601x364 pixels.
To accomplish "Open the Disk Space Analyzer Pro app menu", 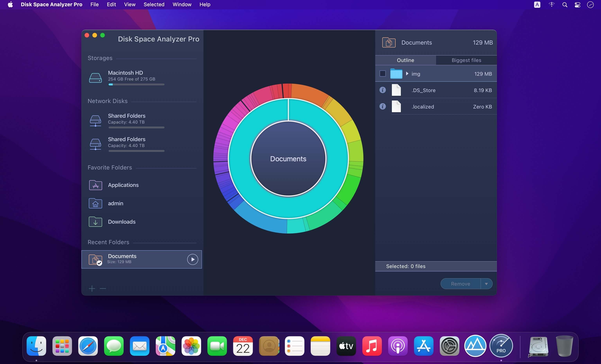I will click(x=51, y=4).
